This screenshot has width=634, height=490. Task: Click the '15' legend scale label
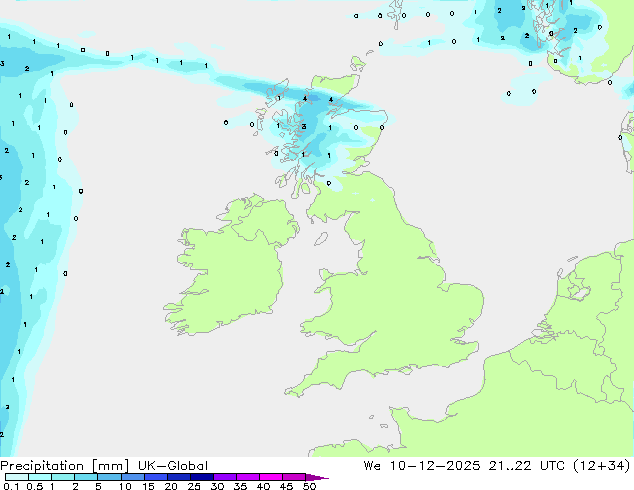tap(148, 486)
